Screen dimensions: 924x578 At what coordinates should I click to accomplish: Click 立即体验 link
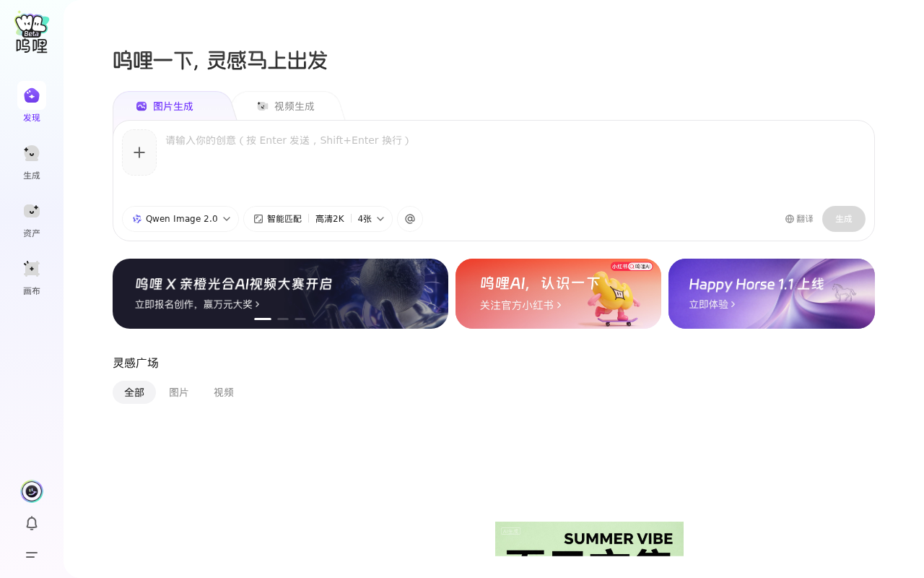click(712, 304)
